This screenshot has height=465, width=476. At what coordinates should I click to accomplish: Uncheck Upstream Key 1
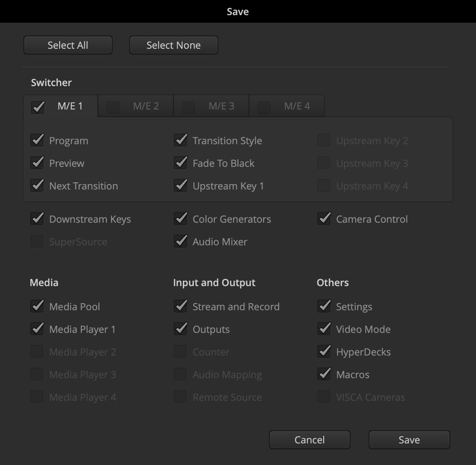click(180, 186)
